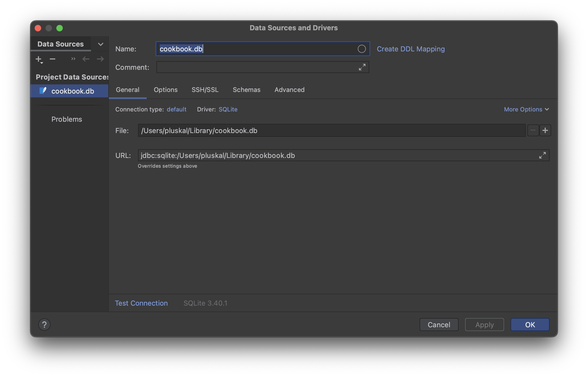Expand the URL field editor
Screen dimensions: 588x377
click(x=542, y=156)
